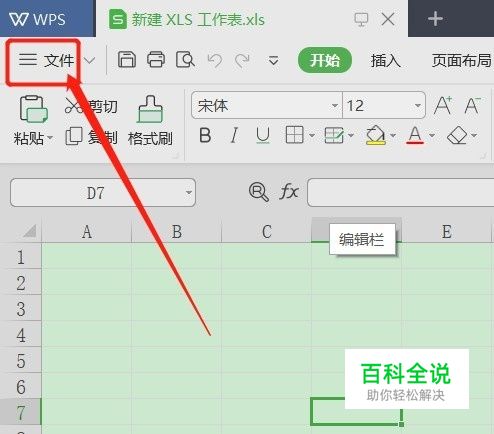Switch to the 页面布局 tab
The height and width of the screenshot is (434, 494).
(462, 61)
